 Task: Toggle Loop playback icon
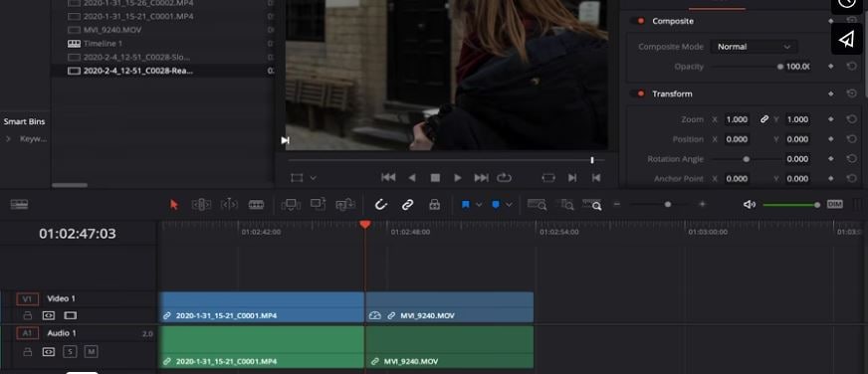coord(504,178)
